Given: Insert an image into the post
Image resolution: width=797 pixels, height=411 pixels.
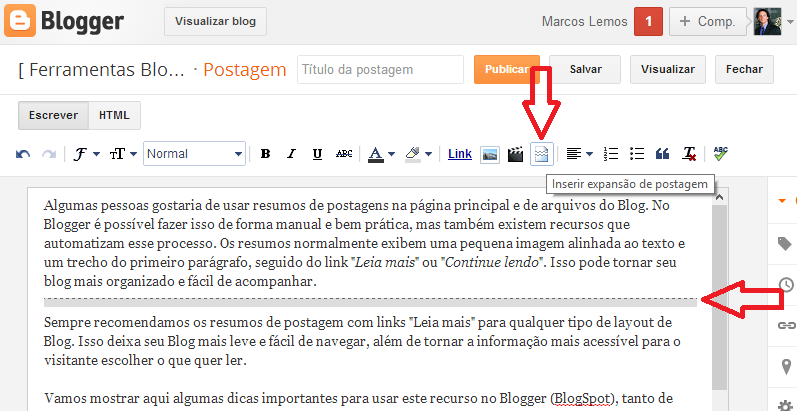Looking at the screenshot, I should (x=489, y=154).
